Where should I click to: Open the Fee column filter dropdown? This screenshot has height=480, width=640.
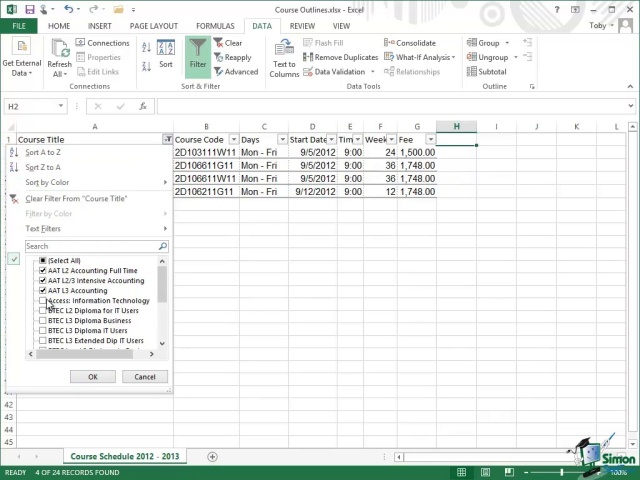click(430, 140)
